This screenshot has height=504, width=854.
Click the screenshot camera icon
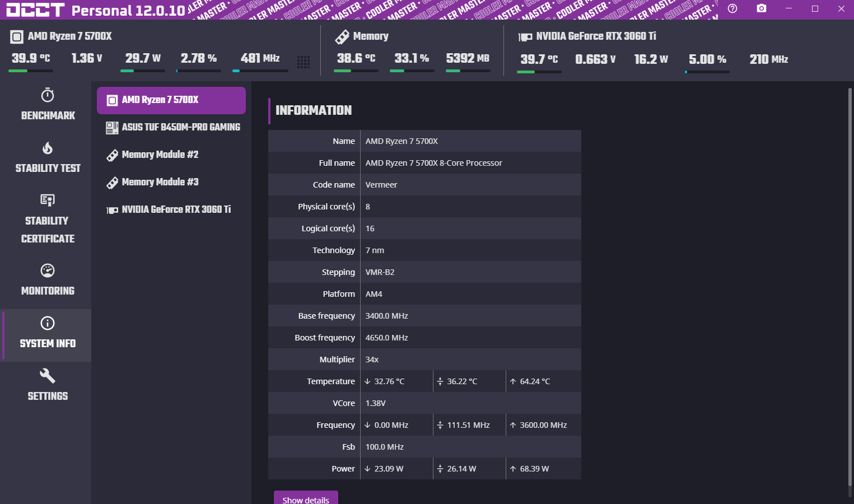(761, 8)
